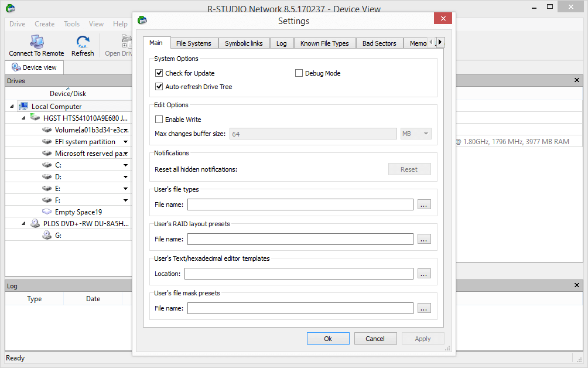
Task: Click the PLDS DVD drive icon
Action: [x=35, y=223]
